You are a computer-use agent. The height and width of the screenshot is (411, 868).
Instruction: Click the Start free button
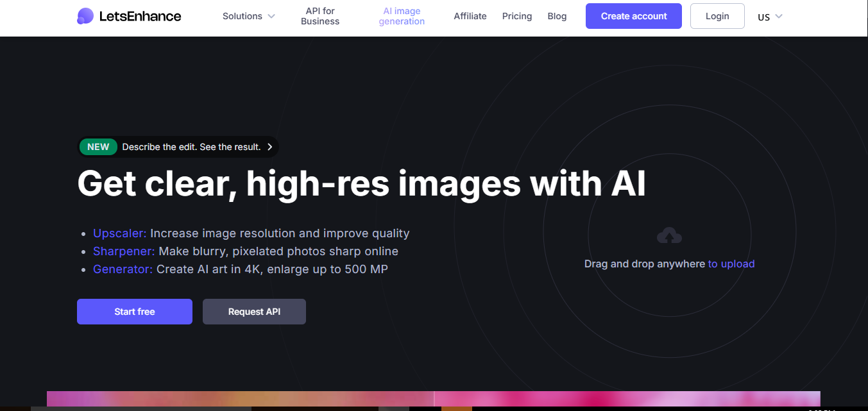135,312
